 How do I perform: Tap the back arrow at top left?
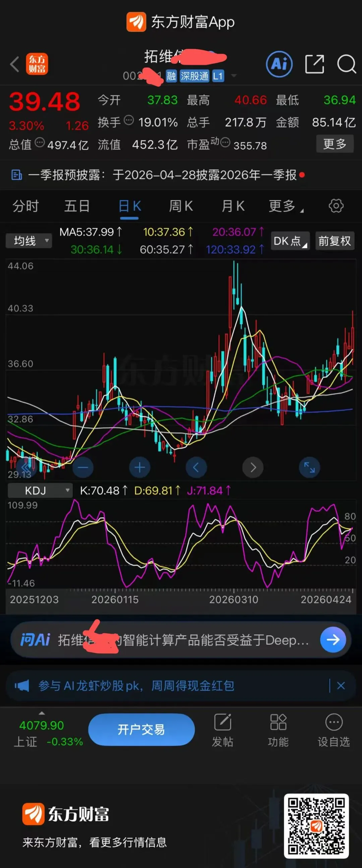click(14, 64)
